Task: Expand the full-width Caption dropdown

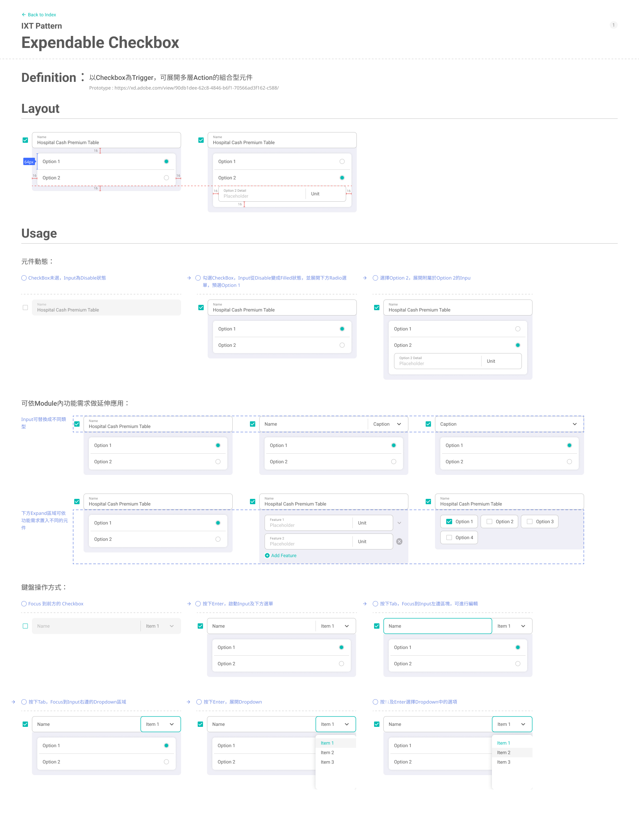Action: pyautogui.click(x=509, y=424)
